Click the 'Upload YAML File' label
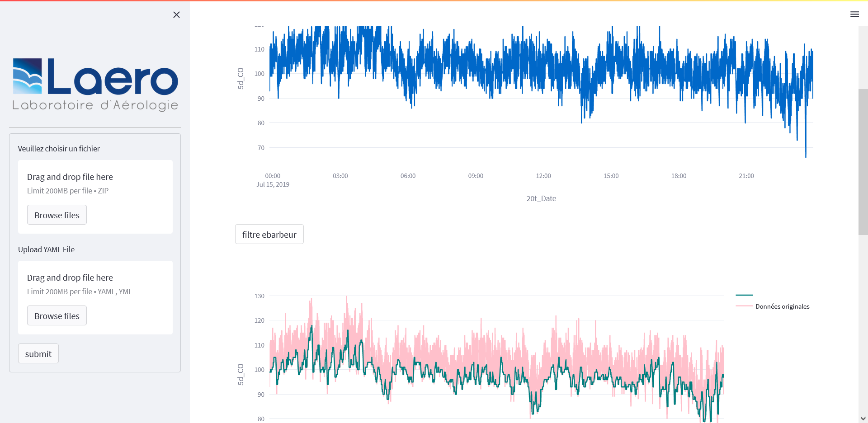868x423 pixels. click(46, 249)
